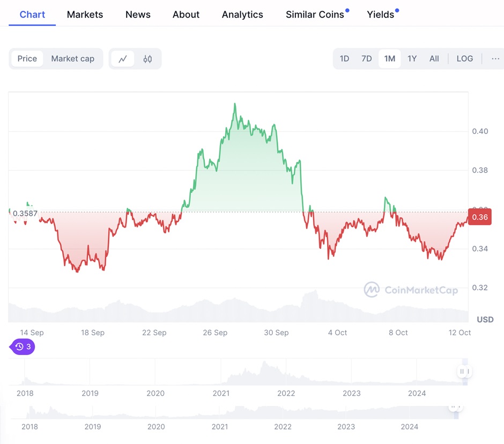This screenshot has height=444, width=504.
Task: Show All time price history
Action: point(434,58)
